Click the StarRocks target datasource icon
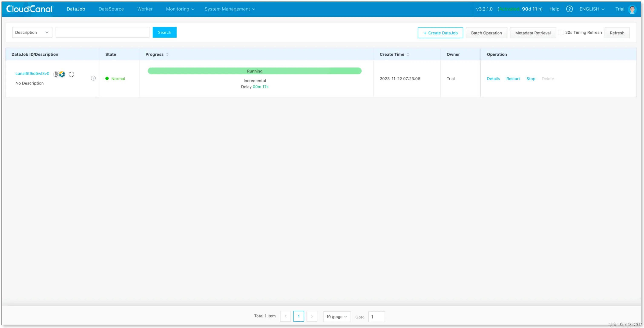This screenshot has width=644, height=328. point(62,74)
